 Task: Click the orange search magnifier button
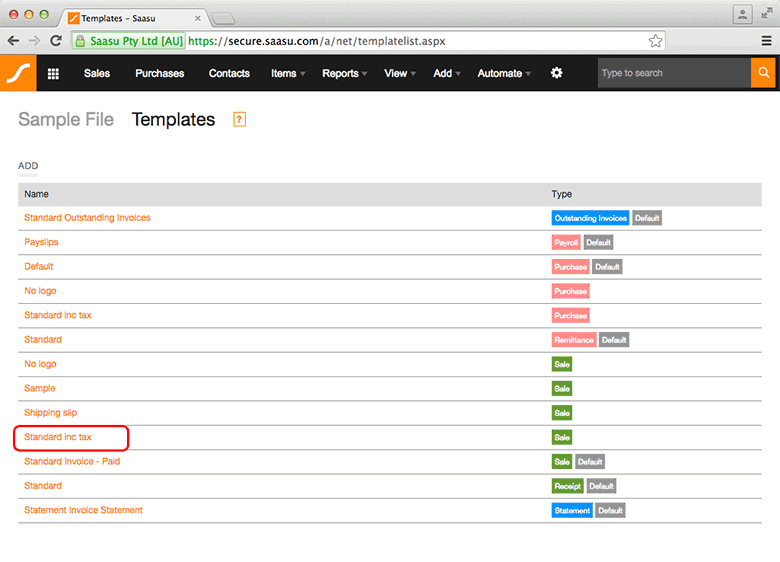pos(764,73)
